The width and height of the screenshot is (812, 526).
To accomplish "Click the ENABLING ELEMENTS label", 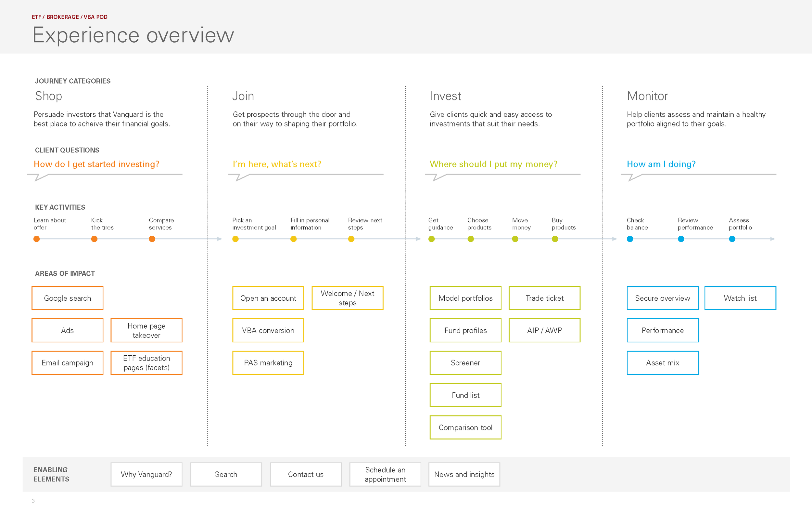I will [x=52, y=474].
